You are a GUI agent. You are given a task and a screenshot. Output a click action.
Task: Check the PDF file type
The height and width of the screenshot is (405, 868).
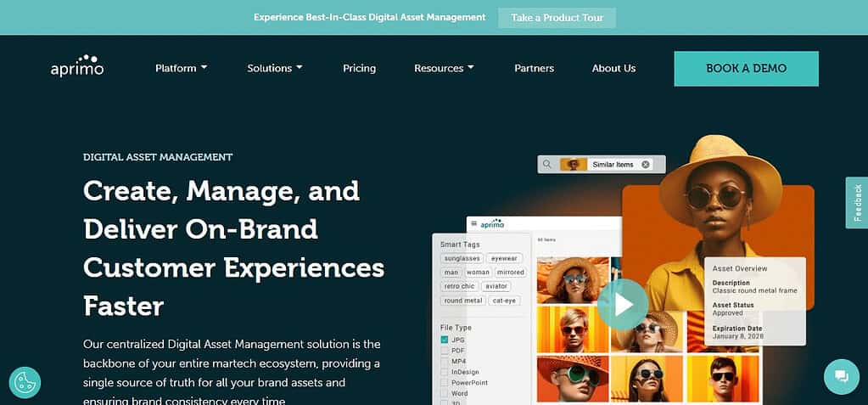pyautogui.click(x=445, y=351)
